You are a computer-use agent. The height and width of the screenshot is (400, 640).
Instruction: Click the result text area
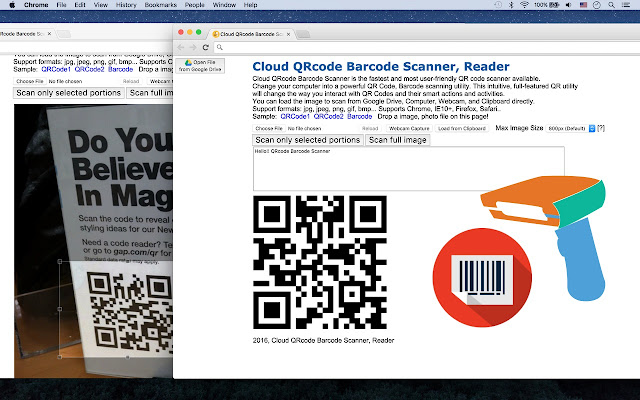click(409, 169)
